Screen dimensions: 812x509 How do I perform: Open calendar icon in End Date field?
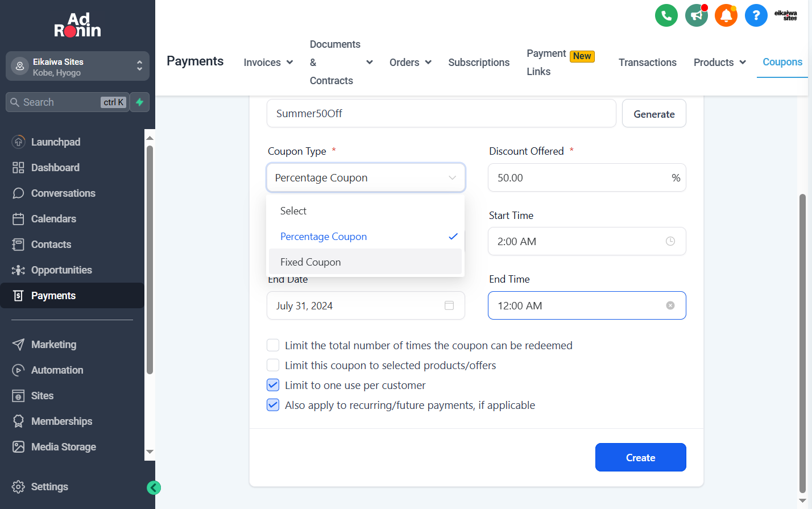pyautogui.click(x=449, y=305)
